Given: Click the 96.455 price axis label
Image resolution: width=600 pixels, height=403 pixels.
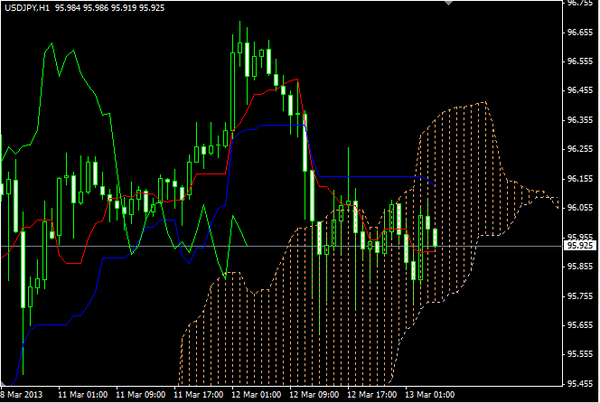Looking at the screenshot, I should tap(580, 90).
